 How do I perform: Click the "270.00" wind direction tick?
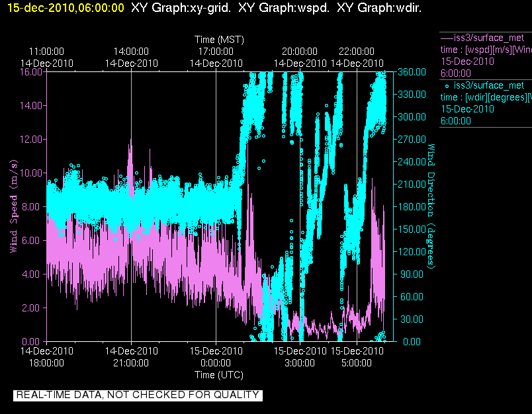(412, 140)
